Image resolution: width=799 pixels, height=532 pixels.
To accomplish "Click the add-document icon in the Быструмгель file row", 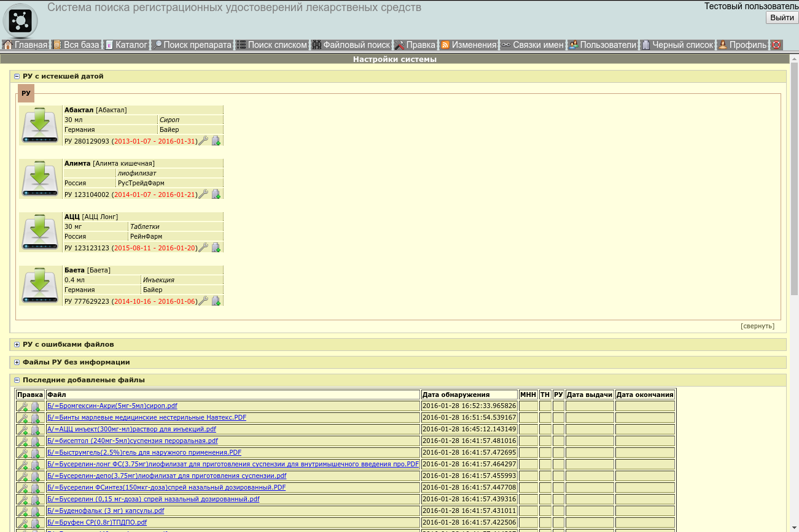I will 36,453.
